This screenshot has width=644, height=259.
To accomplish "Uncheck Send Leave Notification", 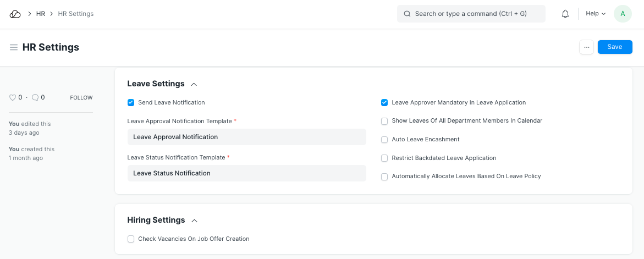I will (131, 102).
